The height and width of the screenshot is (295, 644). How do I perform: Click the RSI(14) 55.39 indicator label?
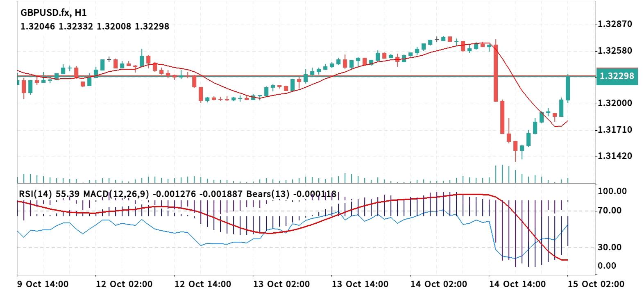coord(49,194)
